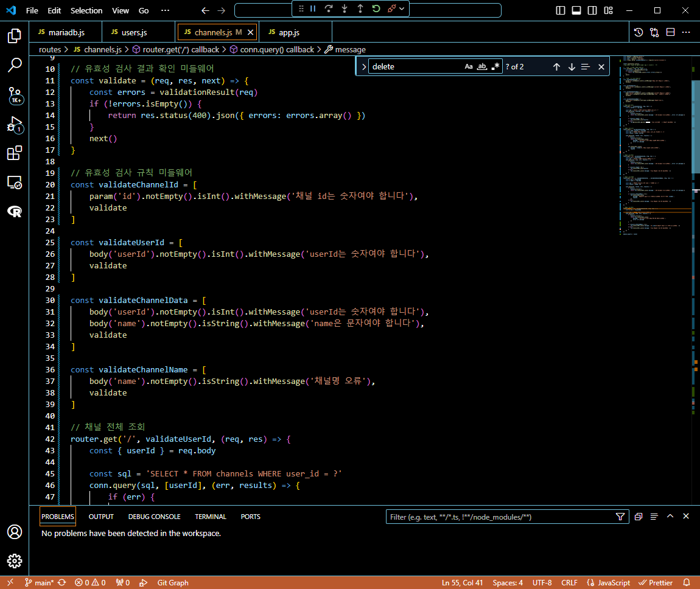Open the Manage gear menu
700x589 pixels.
[14, 561]
